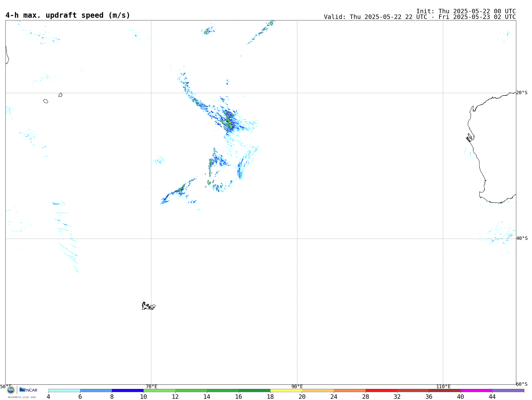532x400 pixels.
Task: Click the 60°S latitude label
Action: tap(522, 384)
